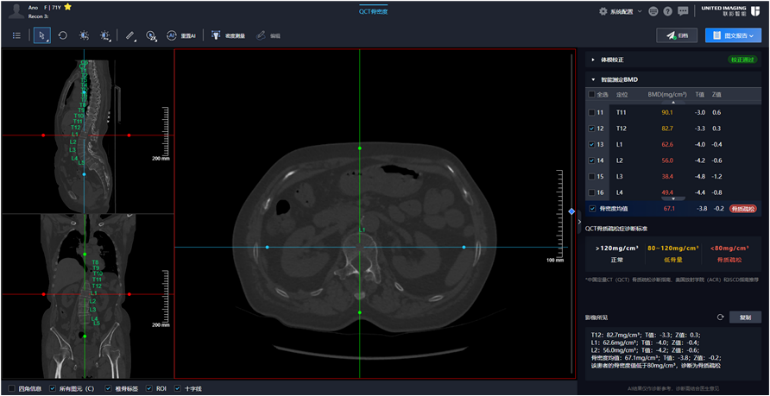Image resolution: width=770 pixels, height=396 pixels.
Task: Click the BMD table scroll-up arrow
Action: coord(673,102)
